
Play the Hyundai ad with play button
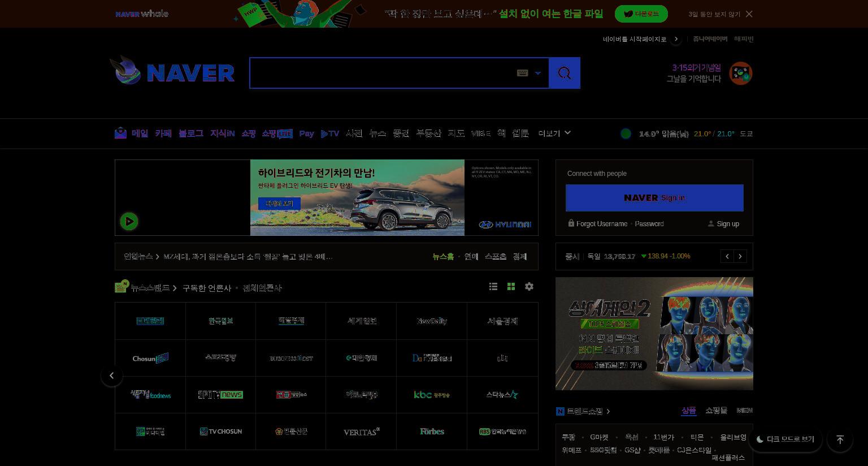click(x=129, y=221)
